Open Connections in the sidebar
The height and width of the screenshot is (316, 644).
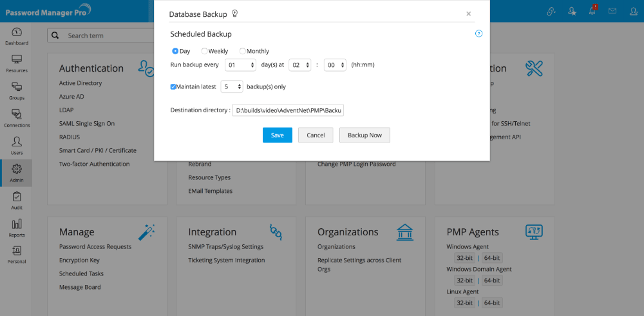pyautogui.click(x=17, y=118)
